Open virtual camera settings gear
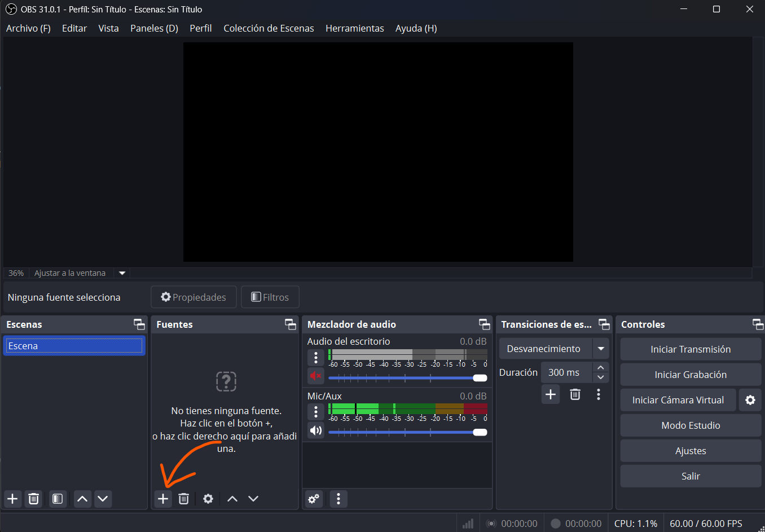Screen dimensions: 765x532 750,400
